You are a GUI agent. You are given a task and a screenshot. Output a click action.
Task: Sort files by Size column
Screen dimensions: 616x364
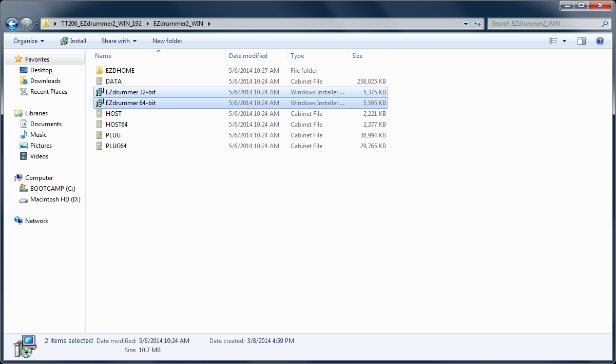pos(357,56)
